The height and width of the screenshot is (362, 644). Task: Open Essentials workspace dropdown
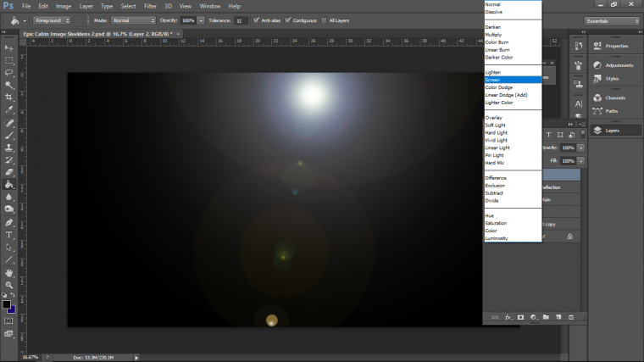(x=613, y=21)
